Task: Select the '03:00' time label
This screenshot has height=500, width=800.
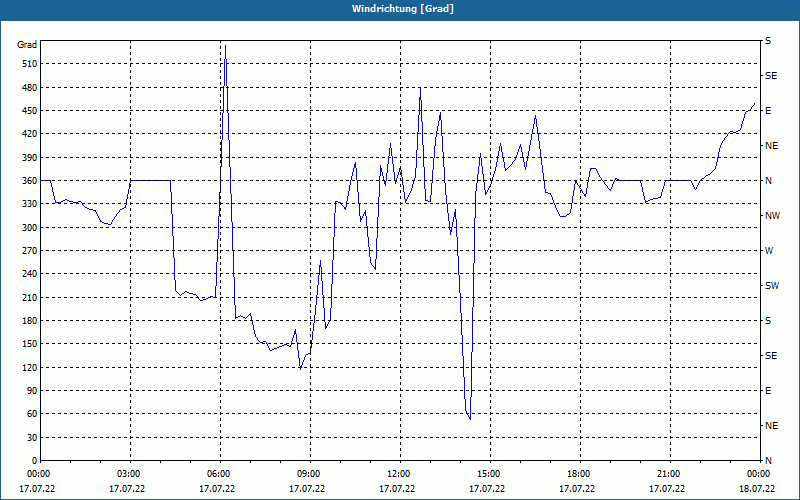Action: [128, 474]
